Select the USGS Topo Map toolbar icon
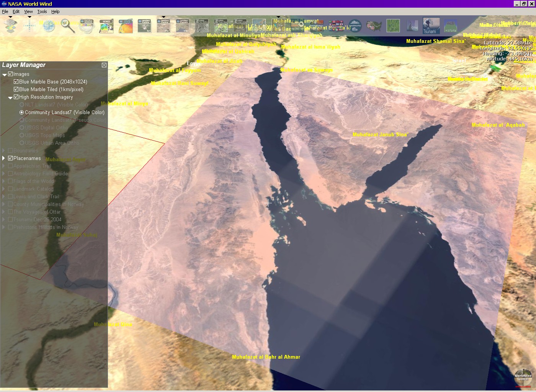This screenshot has height=392, width=536. 221,26
